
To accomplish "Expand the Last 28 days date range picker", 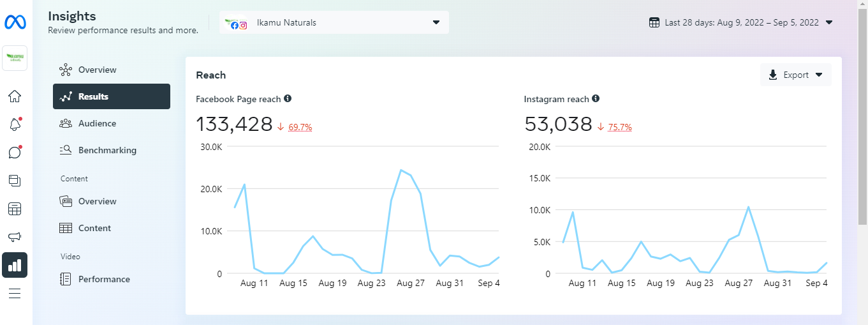I will click(741, 22).
